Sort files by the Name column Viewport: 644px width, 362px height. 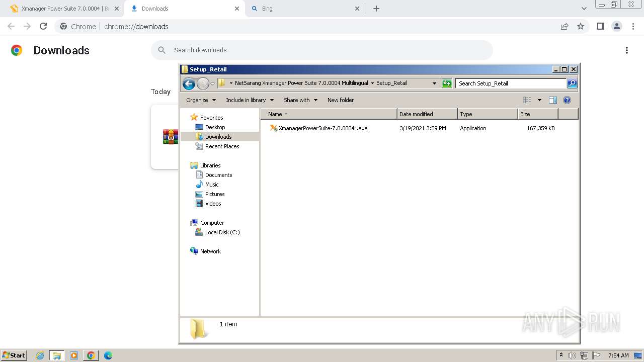pyautogui.click(x=329, y=114)
